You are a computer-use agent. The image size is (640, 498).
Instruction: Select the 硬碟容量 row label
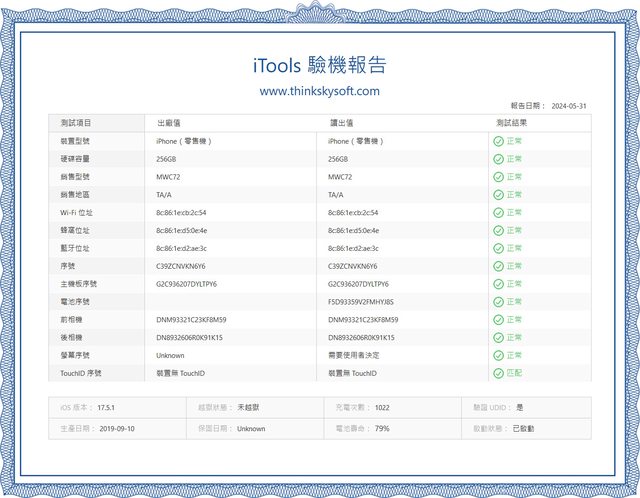point(75,159)
